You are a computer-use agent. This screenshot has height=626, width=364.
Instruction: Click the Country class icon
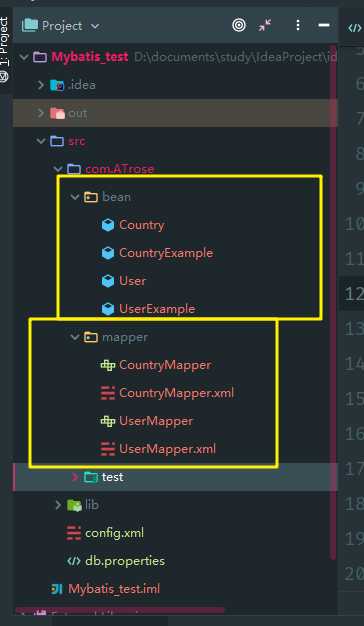coord(108,226)
